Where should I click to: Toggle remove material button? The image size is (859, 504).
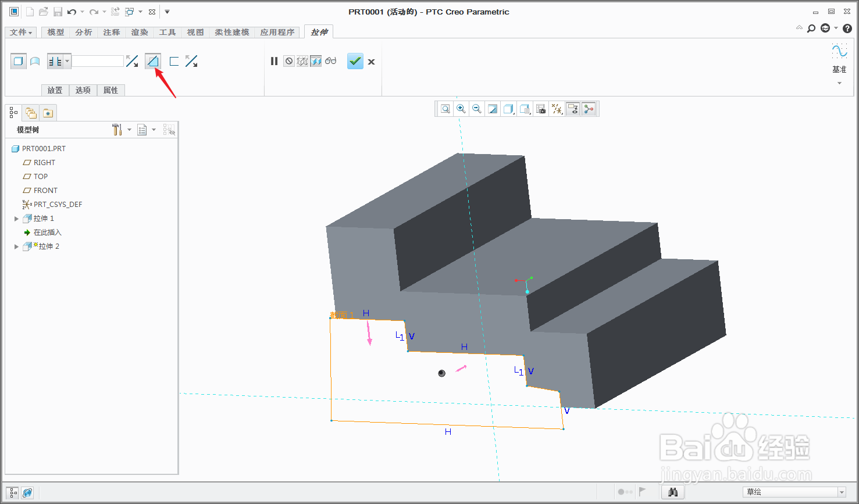pyautogui.click(x=153, y=61)
